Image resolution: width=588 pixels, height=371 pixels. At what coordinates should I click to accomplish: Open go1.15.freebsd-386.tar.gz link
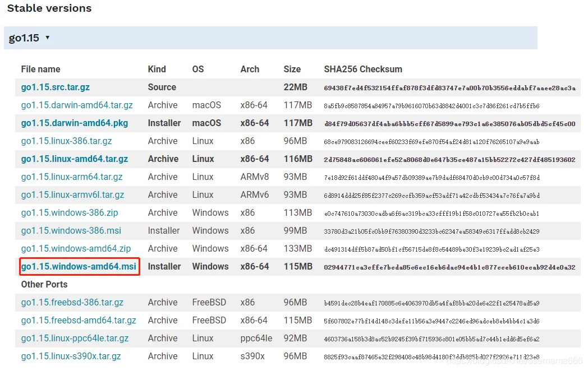pos(72,303)
